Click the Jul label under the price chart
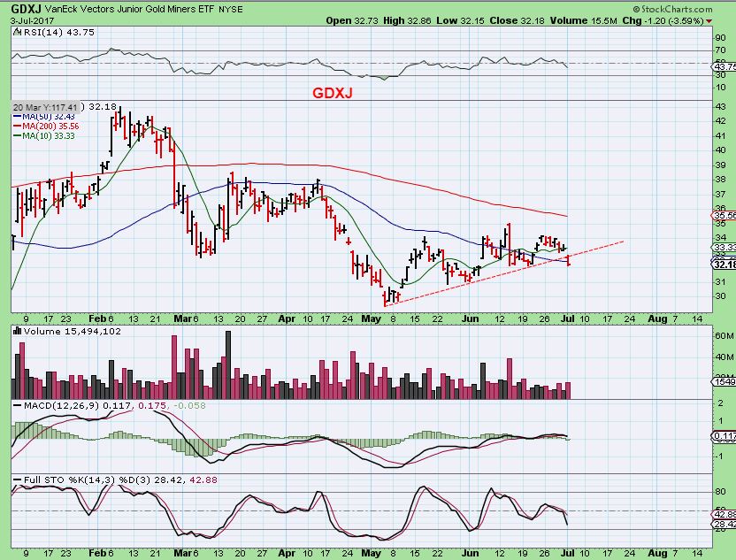Image resolution: width=736 pixels, height=560 pixels. 568,318
